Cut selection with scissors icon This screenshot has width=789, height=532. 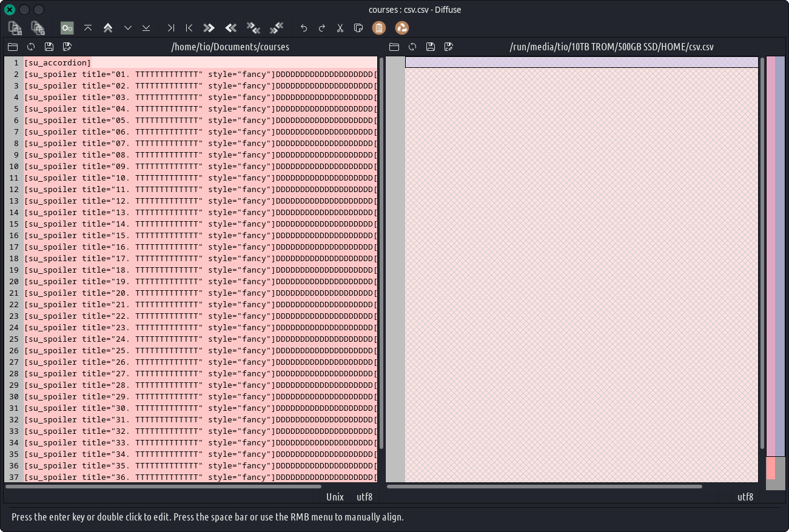click(x=340, y=28)
